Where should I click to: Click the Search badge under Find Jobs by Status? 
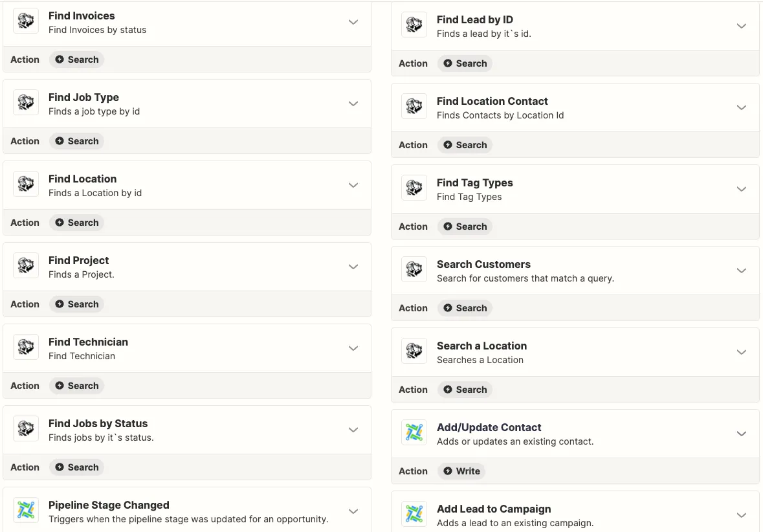(x=77, y=467)
